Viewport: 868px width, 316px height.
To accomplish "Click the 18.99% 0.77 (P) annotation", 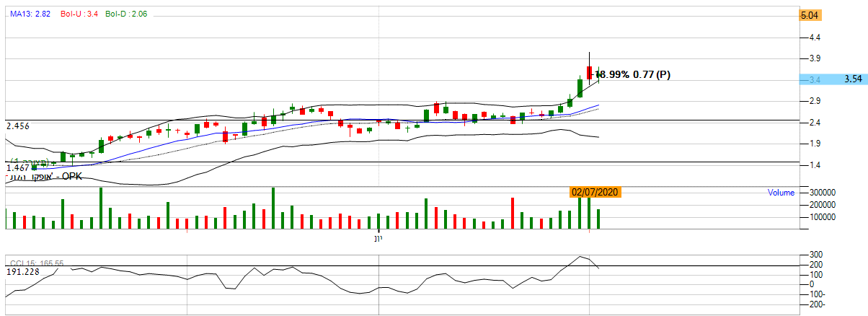I will [x=631, y=74].
